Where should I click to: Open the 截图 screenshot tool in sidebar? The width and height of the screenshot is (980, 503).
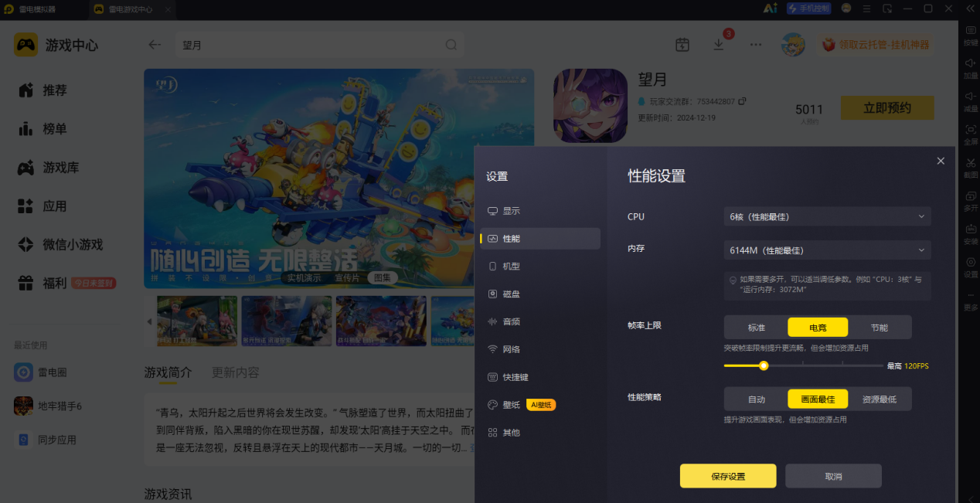(971, 168)
